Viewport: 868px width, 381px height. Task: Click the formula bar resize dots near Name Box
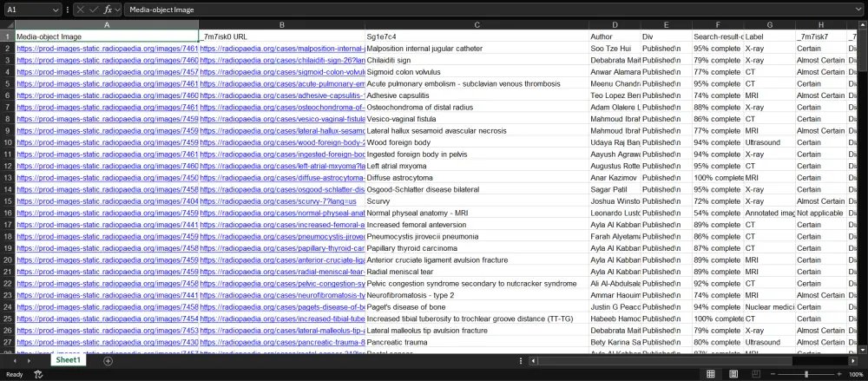point(68,10)
